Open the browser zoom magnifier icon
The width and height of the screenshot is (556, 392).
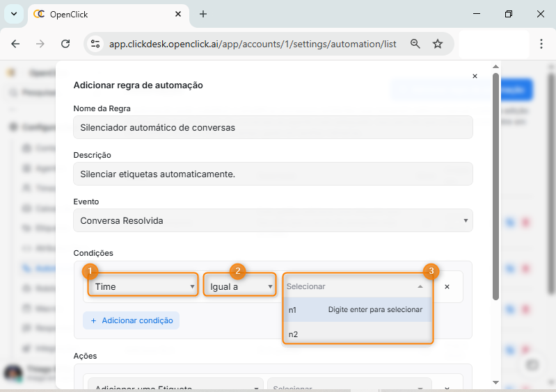415,44
